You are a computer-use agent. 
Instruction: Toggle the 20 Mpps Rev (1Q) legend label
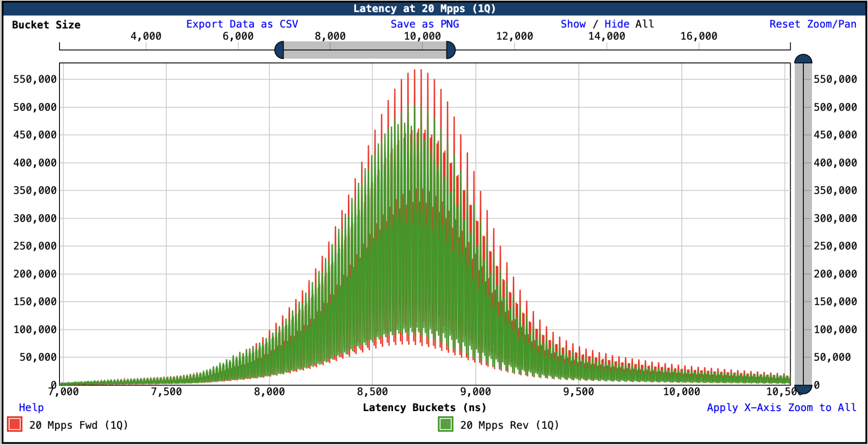coord(509,425)
